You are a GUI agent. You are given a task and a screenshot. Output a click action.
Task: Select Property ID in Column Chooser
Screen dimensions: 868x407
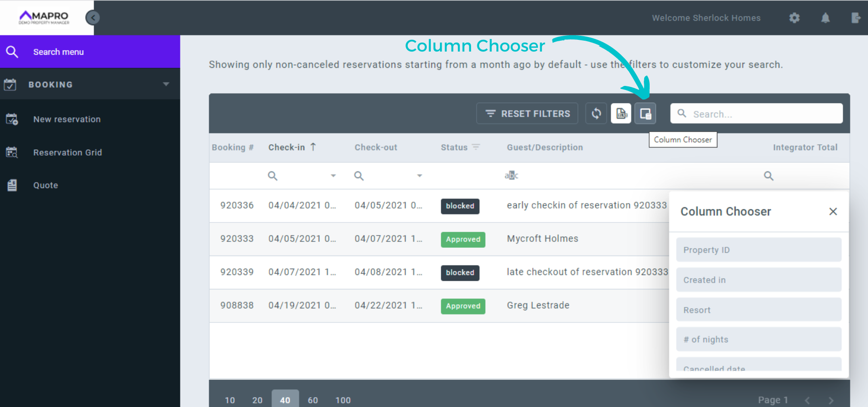click(758, 250)
